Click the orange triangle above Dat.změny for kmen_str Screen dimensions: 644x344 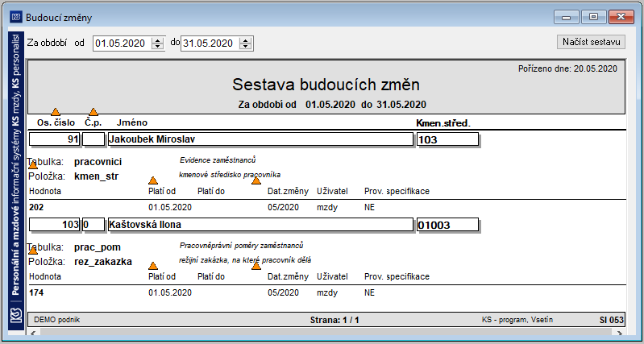[x=256, y=180]
